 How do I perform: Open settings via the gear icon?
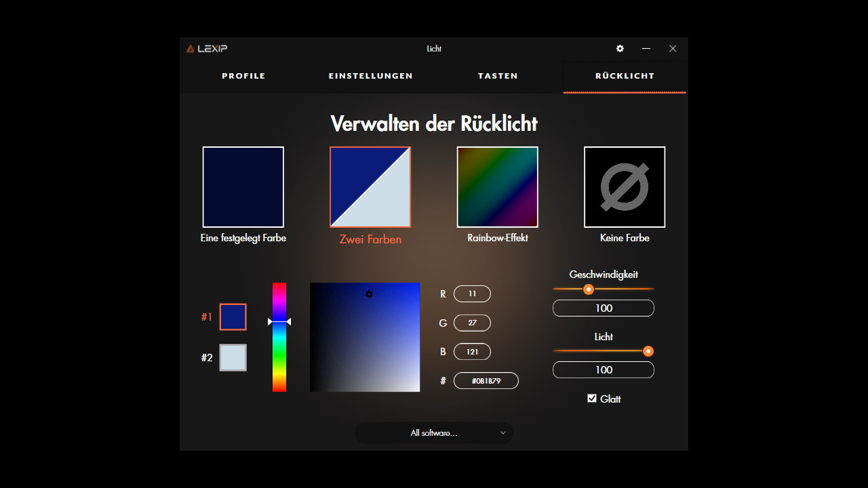pos(620,49)
